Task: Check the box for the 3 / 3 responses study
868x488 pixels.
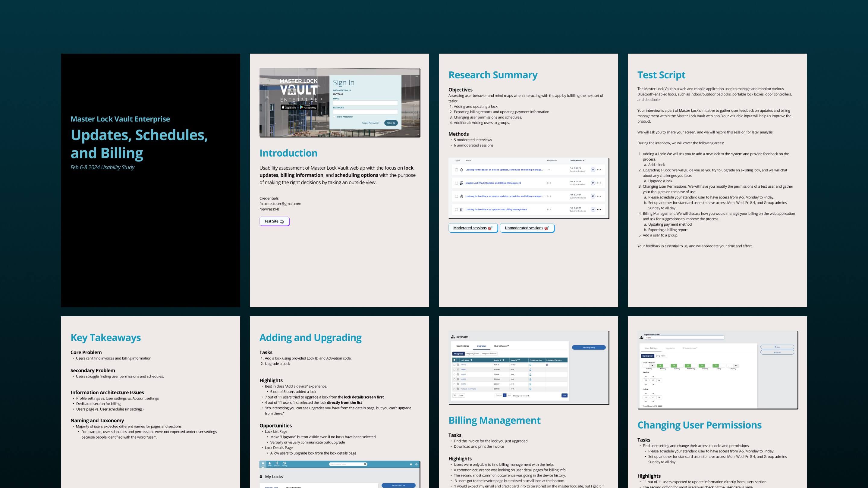Action: click(457, 209)
